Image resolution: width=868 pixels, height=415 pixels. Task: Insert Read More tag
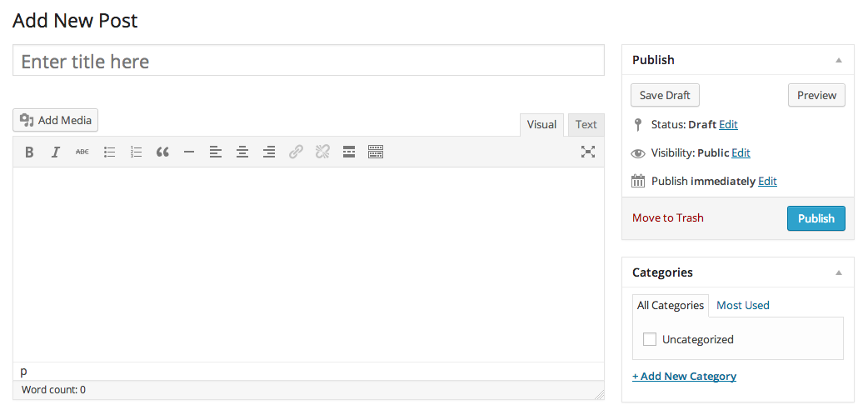click(x=349, y=152)
